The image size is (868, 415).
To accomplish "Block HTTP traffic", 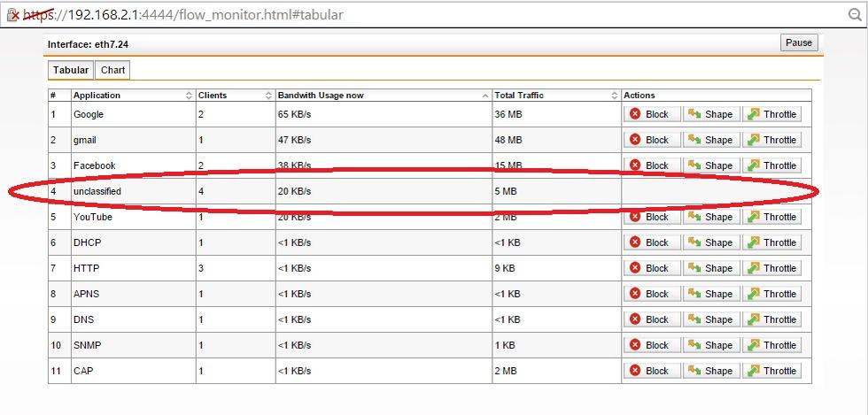I will point(652,268).
